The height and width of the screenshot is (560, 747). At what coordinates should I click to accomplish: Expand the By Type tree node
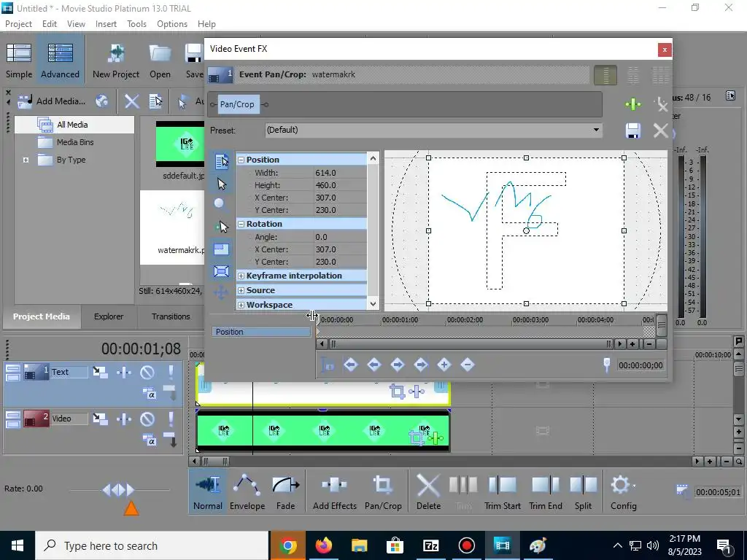(x=26, y=160)
